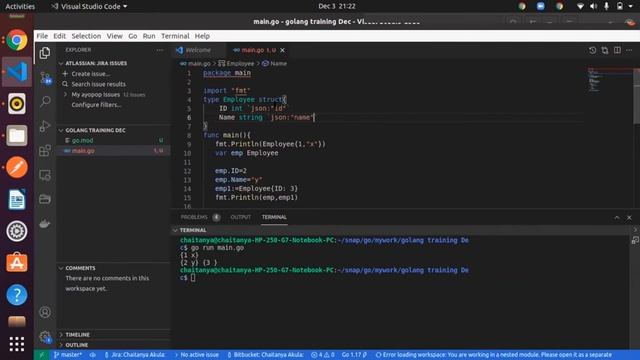This screenshot has height=360, width=640.
Task: Click Jira: Chaitanya Akula status item
Action: [135, 355]
